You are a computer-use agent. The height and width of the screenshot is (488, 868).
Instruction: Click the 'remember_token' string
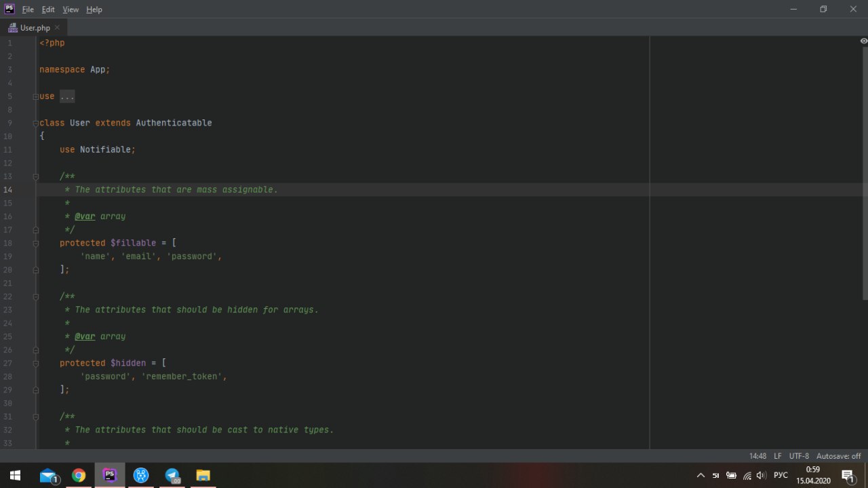pyautogui.click(x=181, y=377)
